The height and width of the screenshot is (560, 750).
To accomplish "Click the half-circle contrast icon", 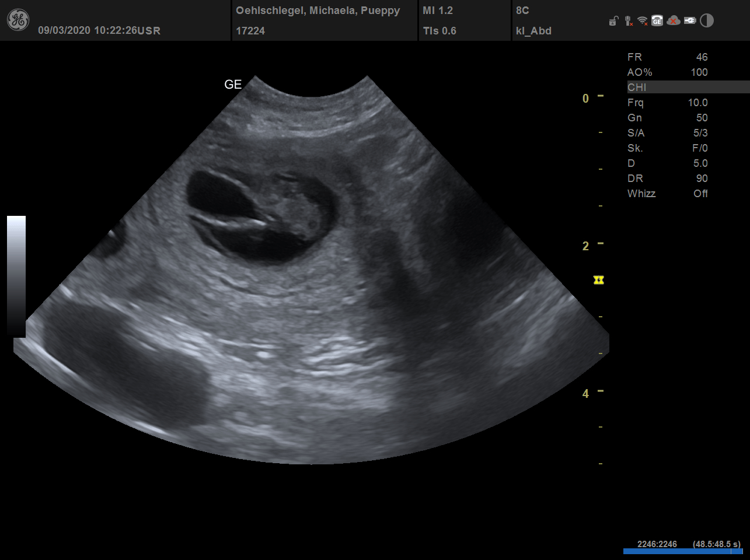I will [707, 21].
